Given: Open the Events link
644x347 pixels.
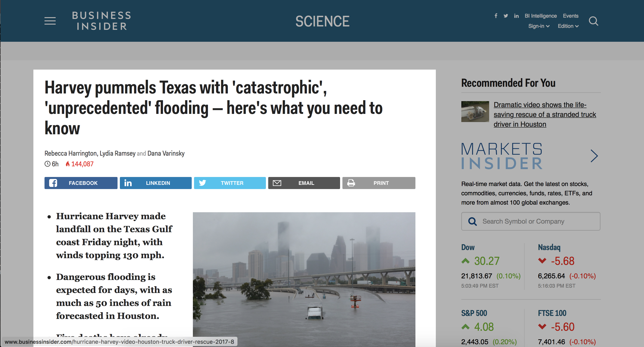Looking at the screenshot, I should pyautogui.click(x=571, y=16).
